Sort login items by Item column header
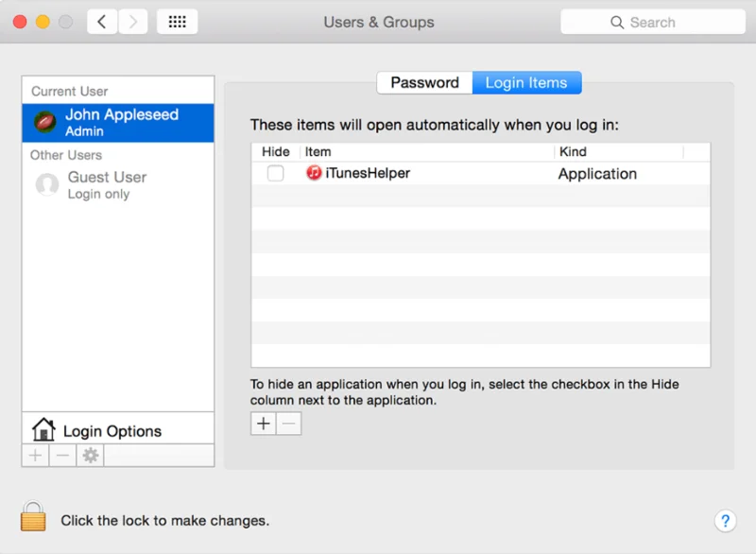The height and width of the screenshot is (554, 756). (427, 151)
